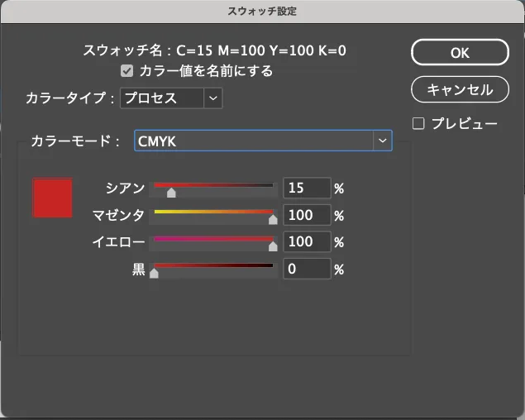Click the マゼンタ slider handle
Viewport: 525px width, 420px height.
tap(273, 219)
